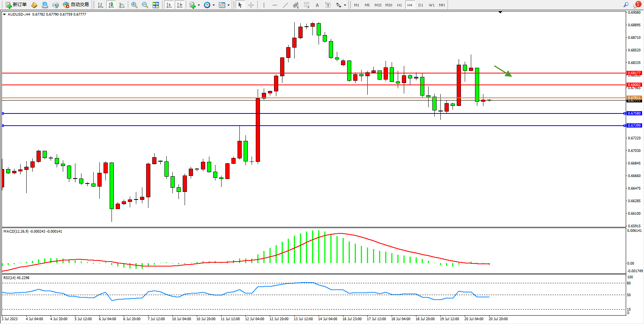Zoom out of the chart

145,5
